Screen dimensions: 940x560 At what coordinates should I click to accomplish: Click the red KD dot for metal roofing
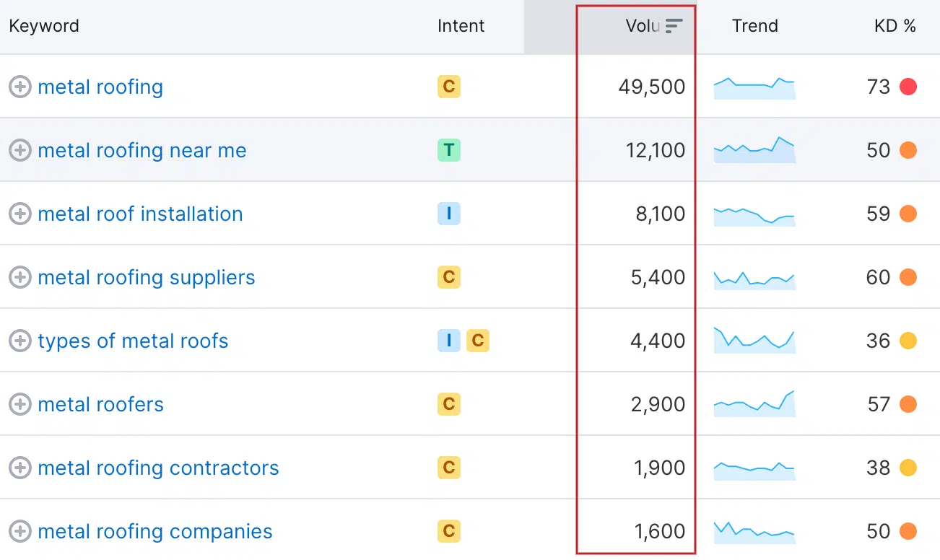[x=908, y=87]
